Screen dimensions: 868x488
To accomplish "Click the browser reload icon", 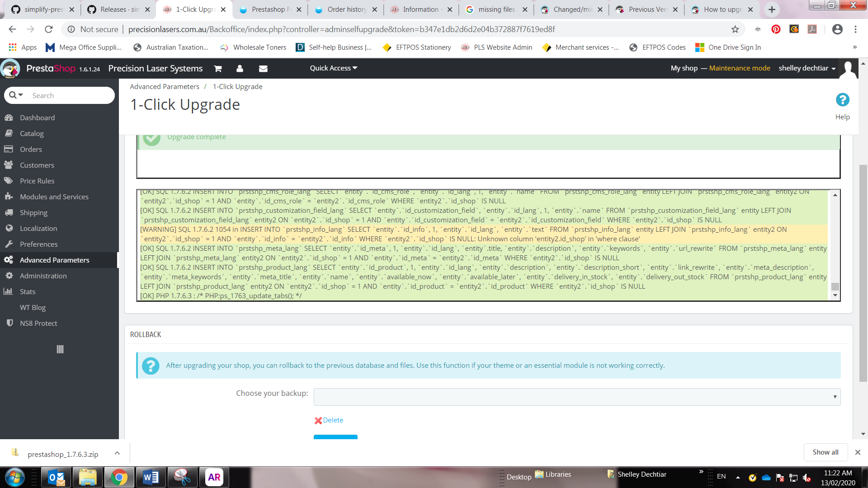I will [49, 29].
